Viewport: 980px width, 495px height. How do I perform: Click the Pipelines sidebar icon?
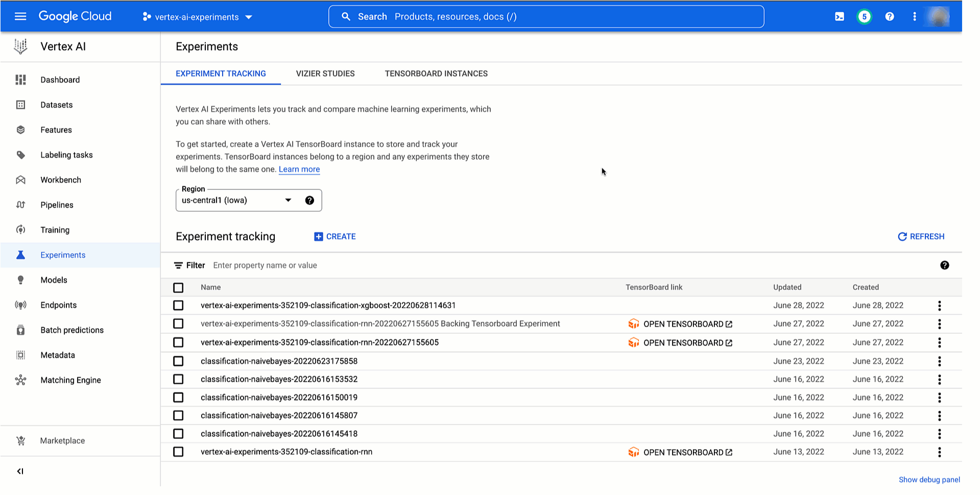click(x=20, y=205)
